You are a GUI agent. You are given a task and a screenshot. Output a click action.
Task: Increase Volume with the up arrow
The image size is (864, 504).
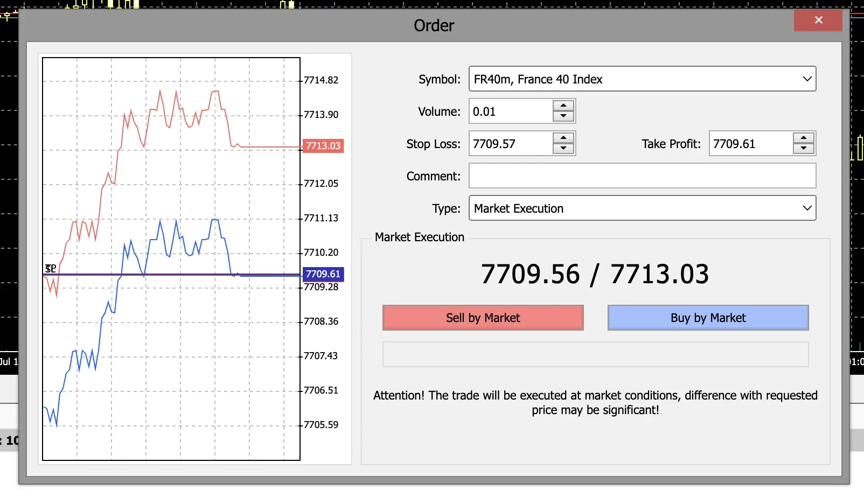tap(563, 106)
